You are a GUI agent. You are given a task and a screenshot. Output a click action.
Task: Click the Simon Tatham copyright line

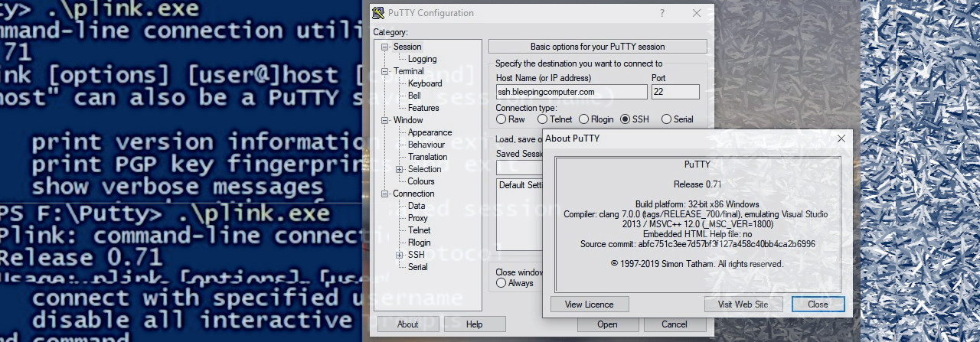[697, 264]
